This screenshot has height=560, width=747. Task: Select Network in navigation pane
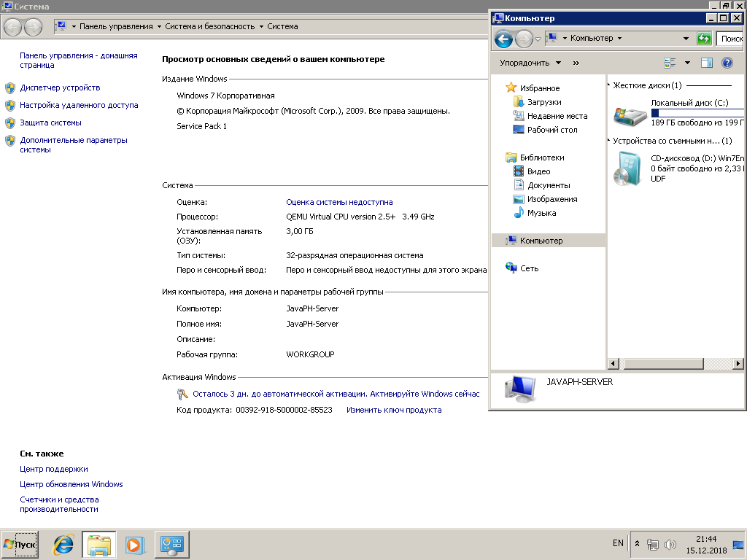click(x=529, y=268)
